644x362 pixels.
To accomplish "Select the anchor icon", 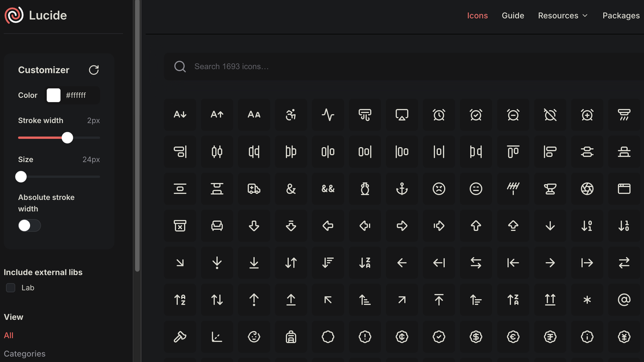I will (x=402, y=189).
